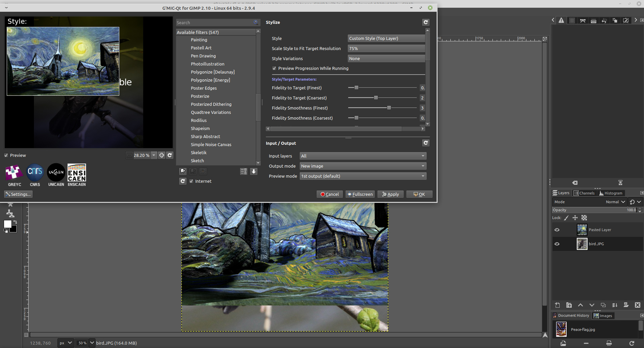This screenshot has height=348, width=644.
Task: Open the Input layers dropdown
Action: pos(363,156)
